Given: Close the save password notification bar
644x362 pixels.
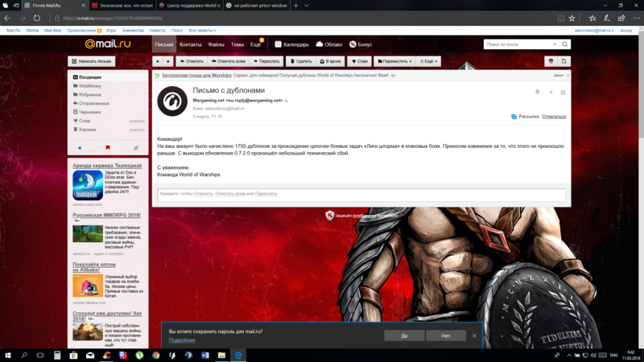Looking at the screenshot, I should [x=474, y=335].
